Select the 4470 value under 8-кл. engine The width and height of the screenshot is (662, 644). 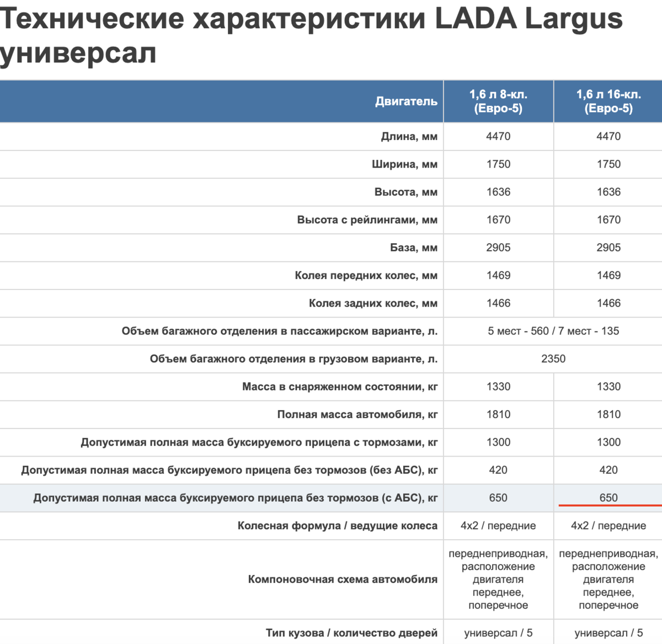(x=498, y=136)
